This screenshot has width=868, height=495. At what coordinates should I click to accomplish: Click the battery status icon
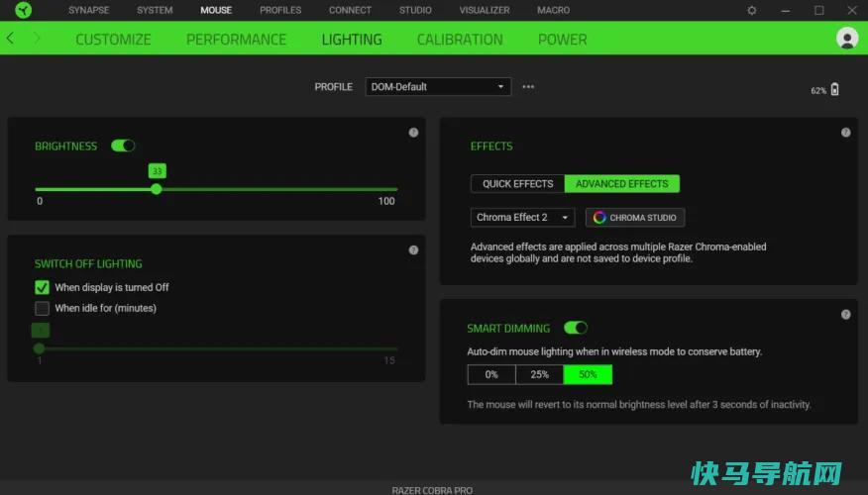834,90
